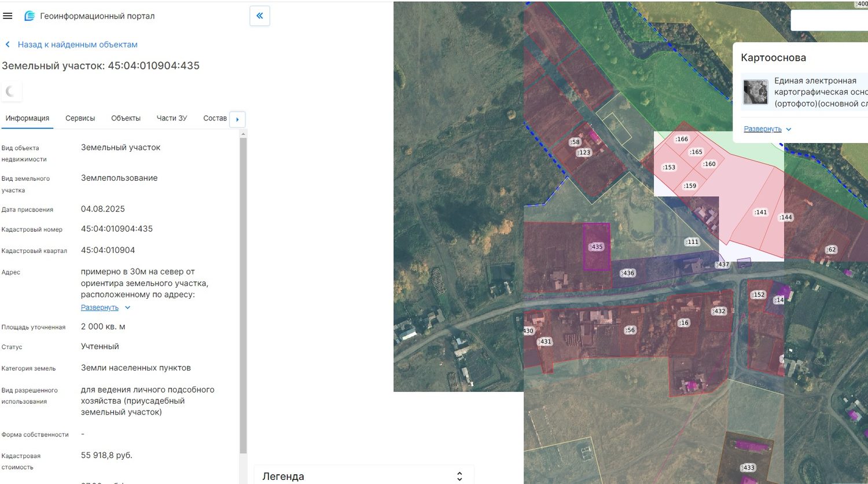Click the search field above Картооснова
Image resolution: width=868 pixels, height=484 pixels.
[x=829, y=20]
